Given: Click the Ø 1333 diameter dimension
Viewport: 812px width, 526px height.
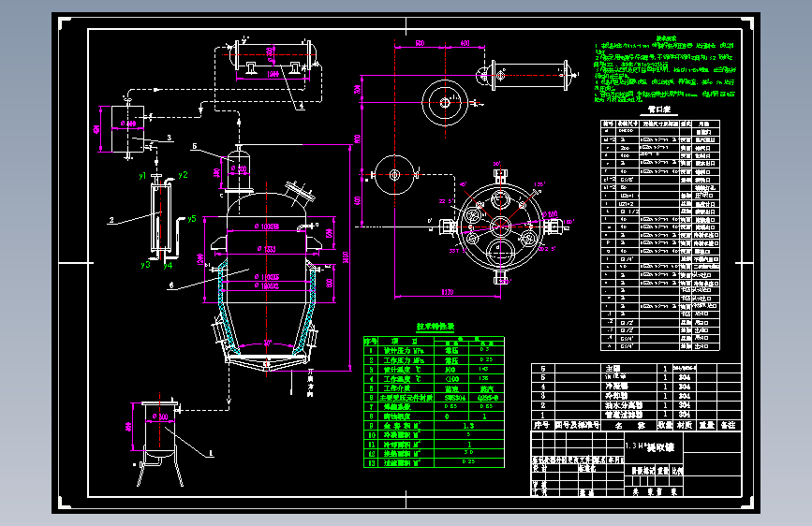Looking at the screenshot, I should coord(266,249).
